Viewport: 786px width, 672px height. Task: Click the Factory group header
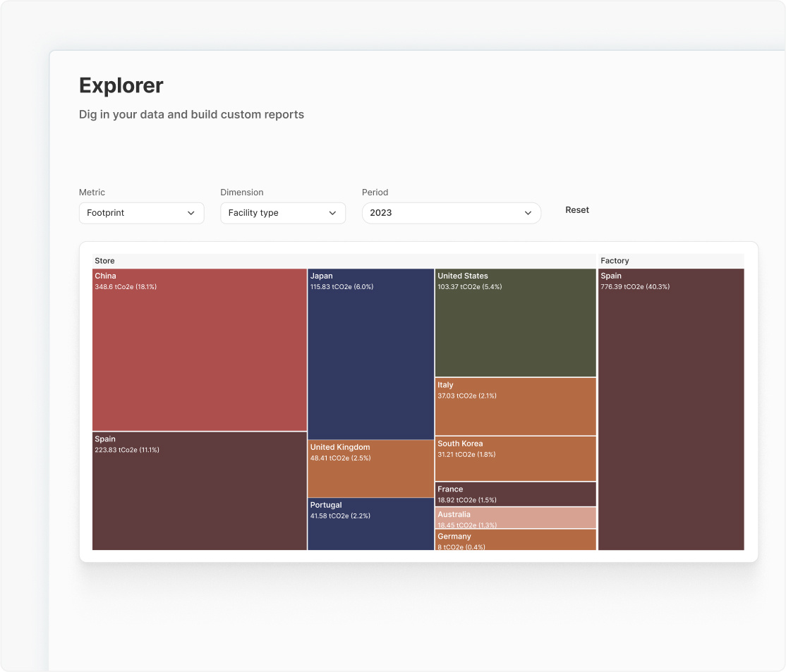pos(671,261)
